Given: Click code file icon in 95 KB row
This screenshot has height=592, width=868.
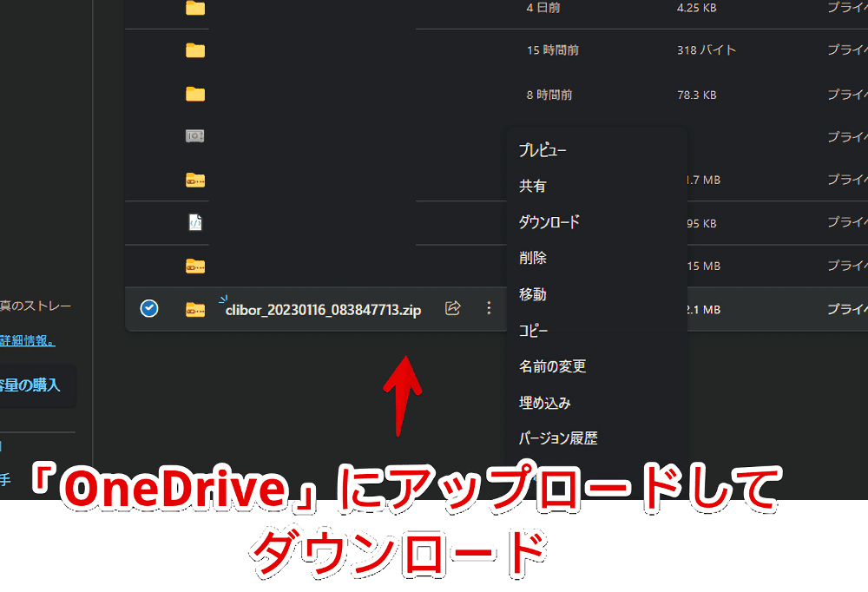Looking at the screenshot, I should tap(195, 222).
